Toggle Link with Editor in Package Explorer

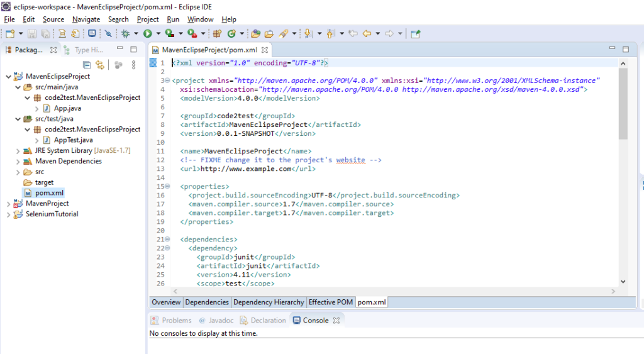(x=100, y=65)
